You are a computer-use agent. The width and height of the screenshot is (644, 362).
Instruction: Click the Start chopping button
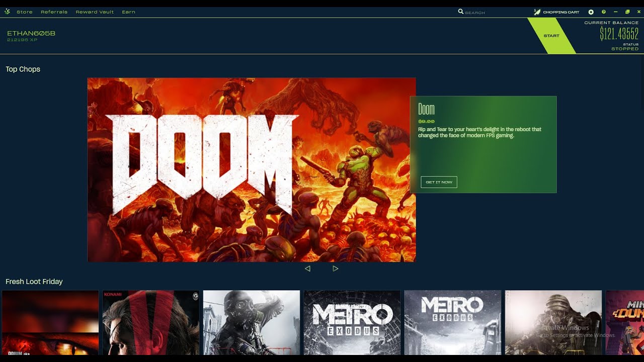pyautogui.click(x=551, y=36)
